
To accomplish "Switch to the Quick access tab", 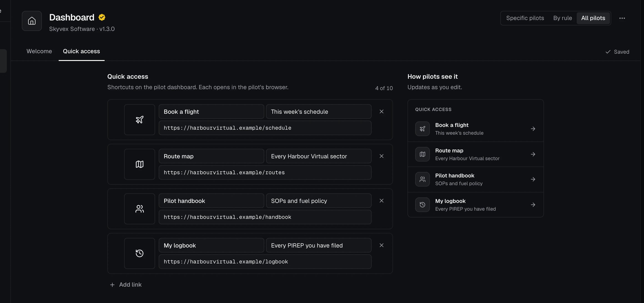I will point(81,51).
